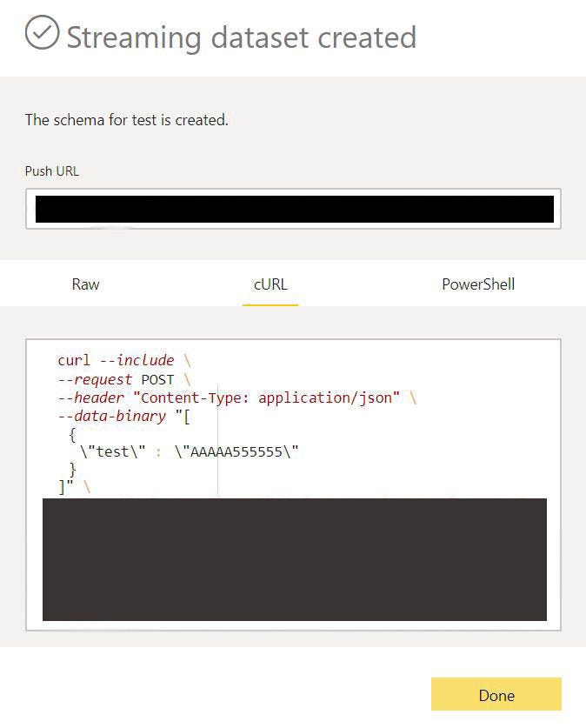This screenshot has height=728, width=586.
Task: Click the closing bracket line of the payload
Action: click(66, 487)
